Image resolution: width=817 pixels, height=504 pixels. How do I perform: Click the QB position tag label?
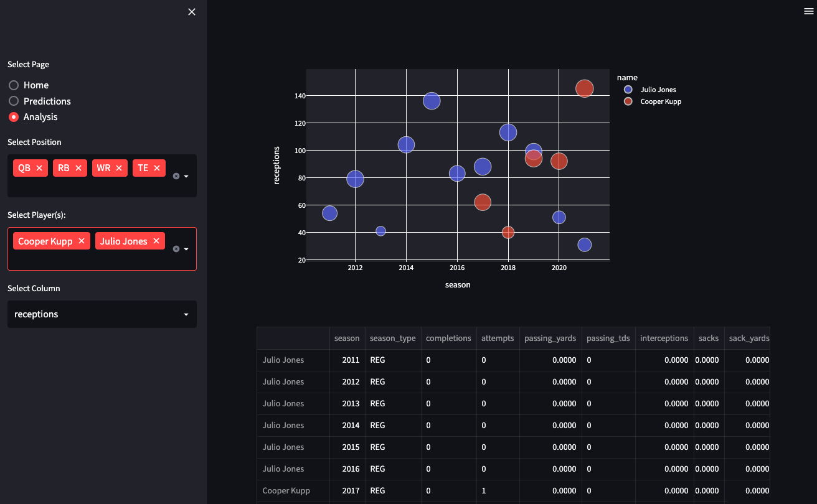24,168
